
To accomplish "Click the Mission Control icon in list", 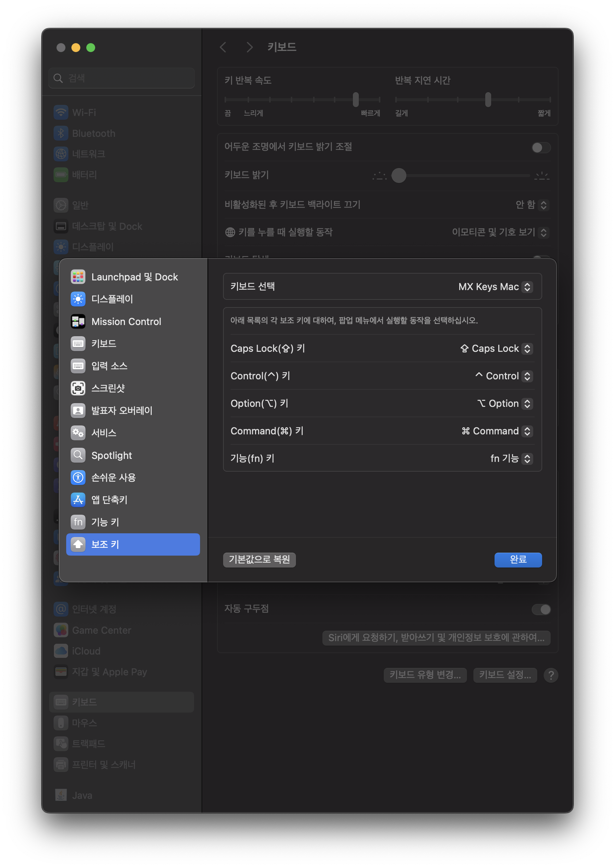I will pyautogui.click(x=78, y=322).
